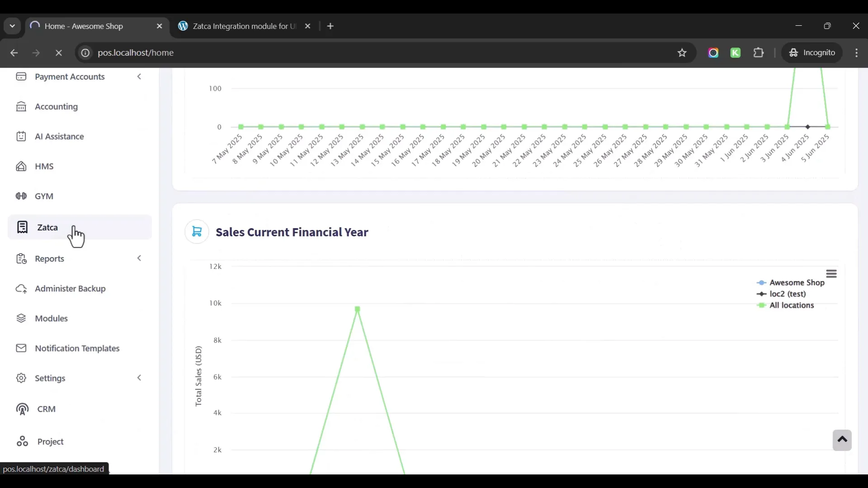Open Notification Templates link
This screenshot has width=868, height=488.
[x=77, y=348]
